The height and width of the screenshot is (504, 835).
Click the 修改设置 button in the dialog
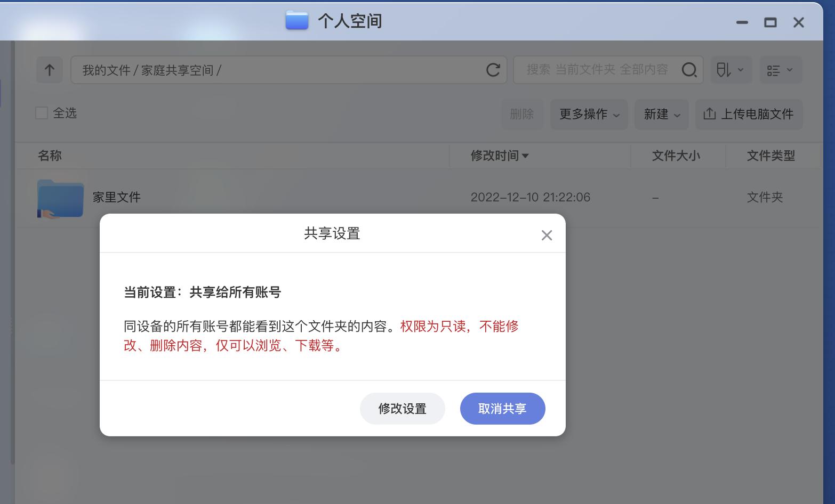(x=402, y=409)
